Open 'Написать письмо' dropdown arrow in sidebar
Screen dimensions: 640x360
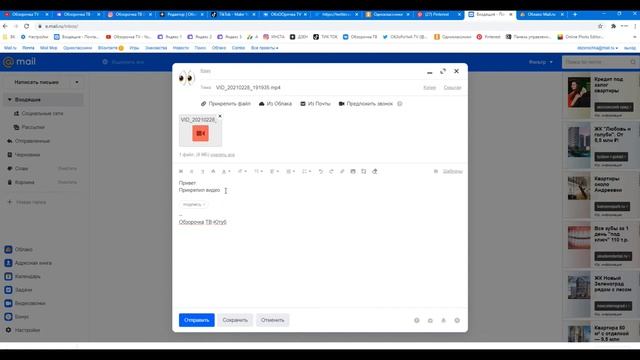(77, 82)
